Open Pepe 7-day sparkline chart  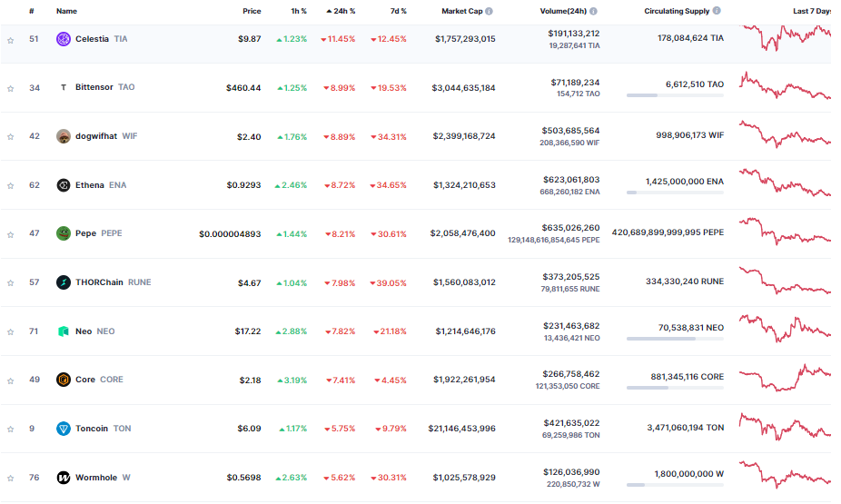(x=785, y=232)
